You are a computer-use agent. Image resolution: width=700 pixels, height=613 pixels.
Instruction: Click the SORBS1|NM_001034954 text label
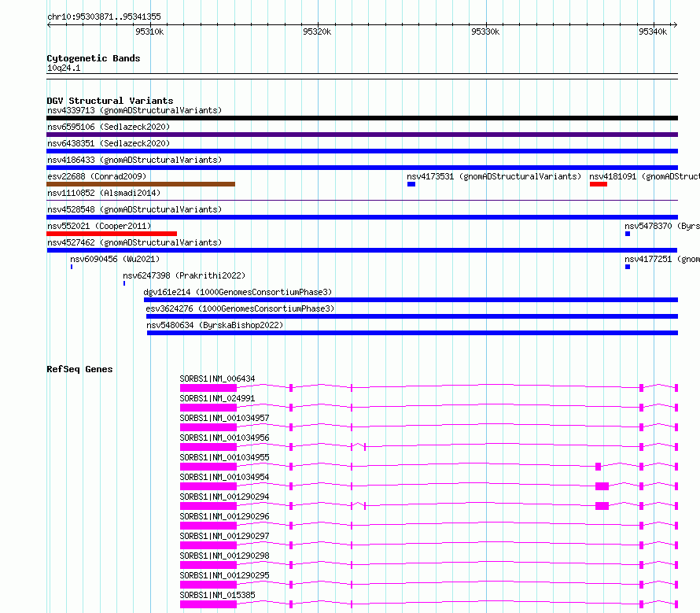(225, 477)
